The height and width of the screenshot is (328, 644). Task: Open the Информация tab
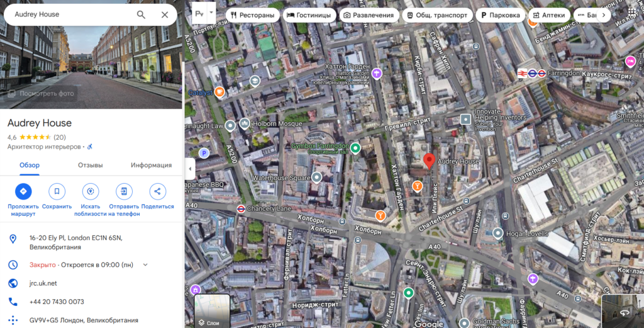point(151,166)
